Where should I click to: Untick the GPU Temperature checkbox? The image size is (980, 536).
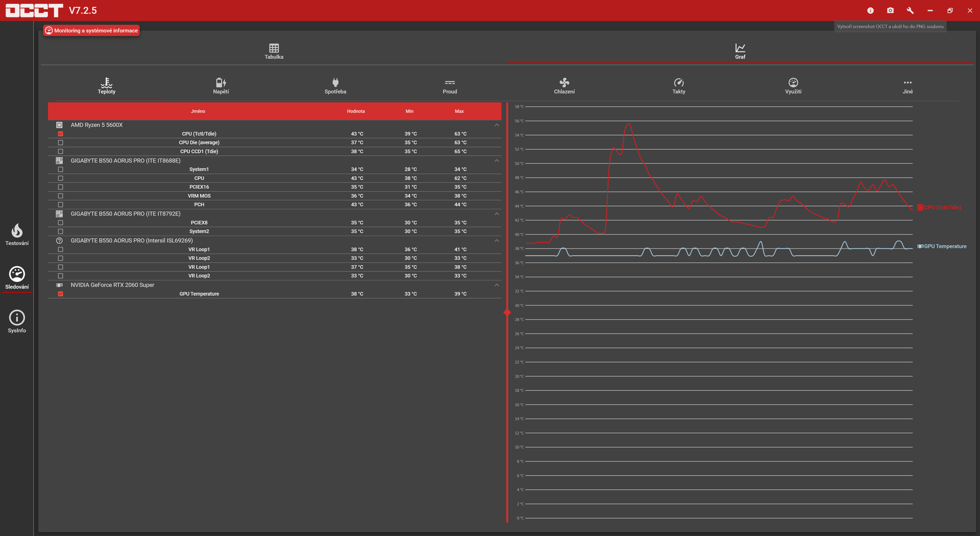coord(60,294)
